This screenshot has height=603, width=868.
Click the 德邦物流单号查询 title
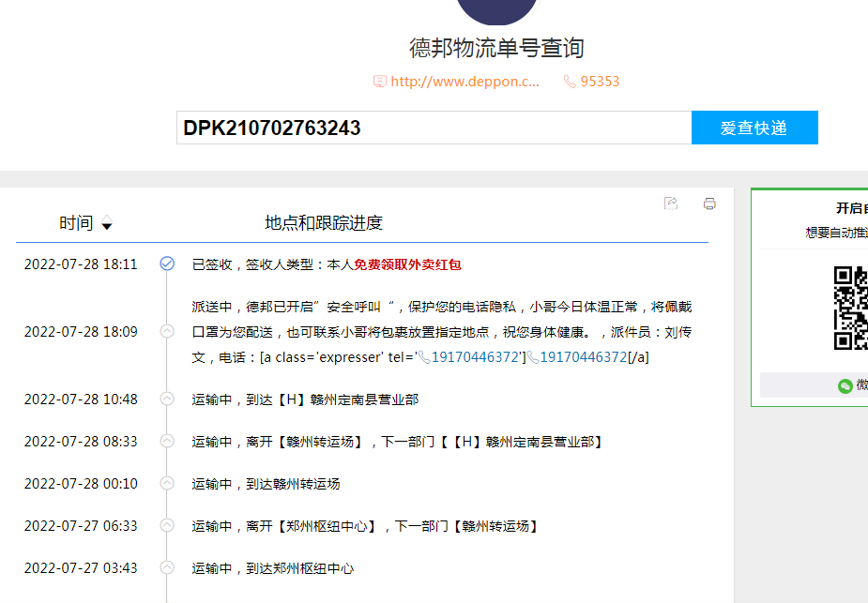(496, 48)
